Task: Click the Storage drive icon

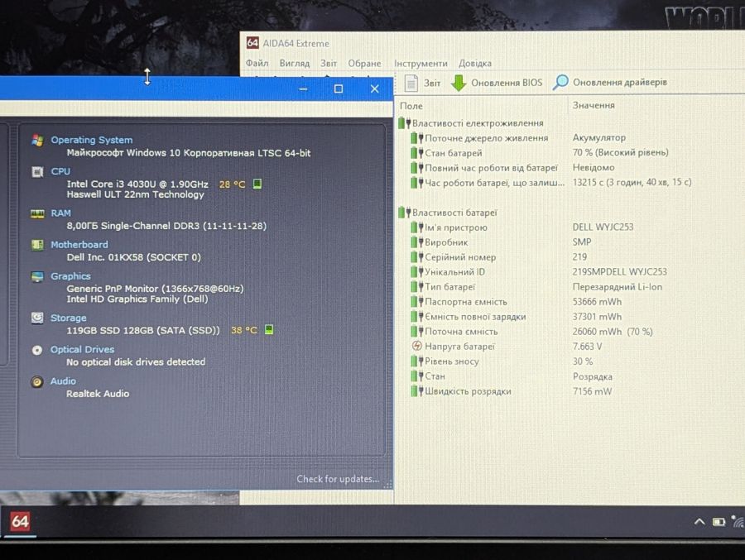Action: tap(37, 318)
